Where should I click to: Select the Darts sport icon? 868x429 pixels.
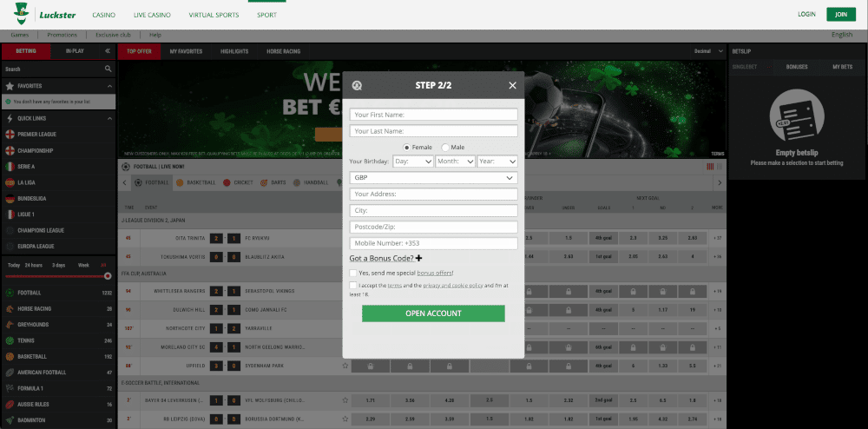[264, 183]
